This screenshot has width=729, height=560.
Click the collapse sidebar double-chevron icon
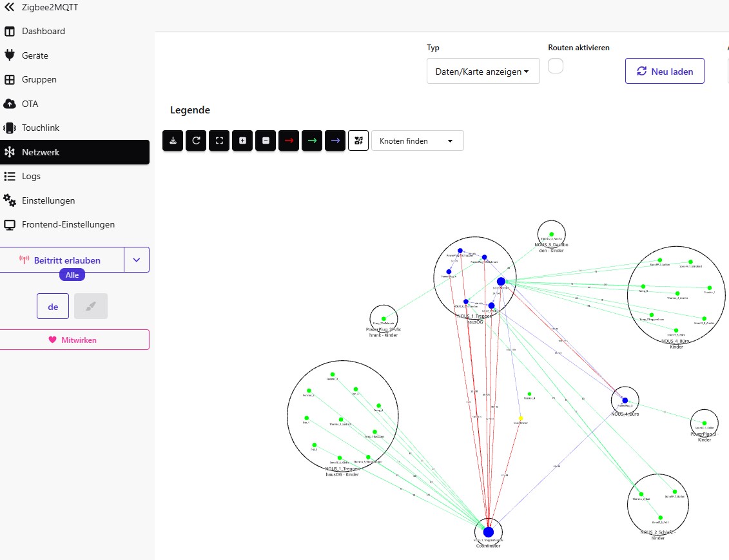(9, 7)
